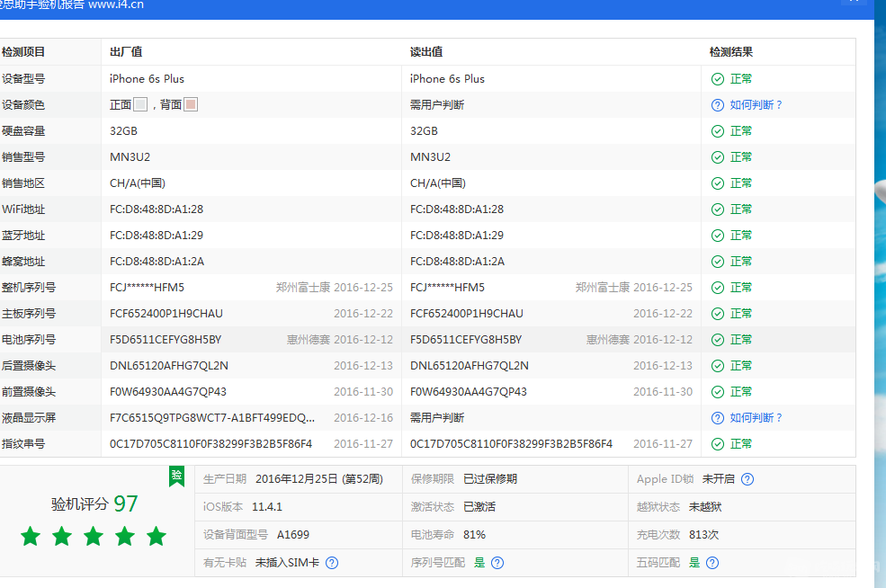The image size is (886, 588).
Task: Click the green check icon in 电池序列号 row
Action: coord(718,340)
